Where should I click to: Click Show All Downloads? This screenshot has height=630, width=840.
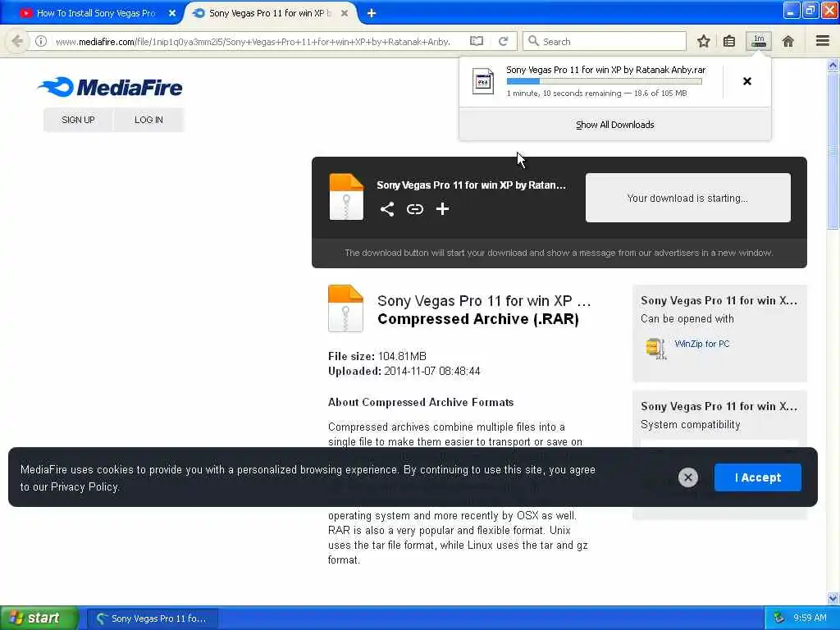(x=614, y=125)
